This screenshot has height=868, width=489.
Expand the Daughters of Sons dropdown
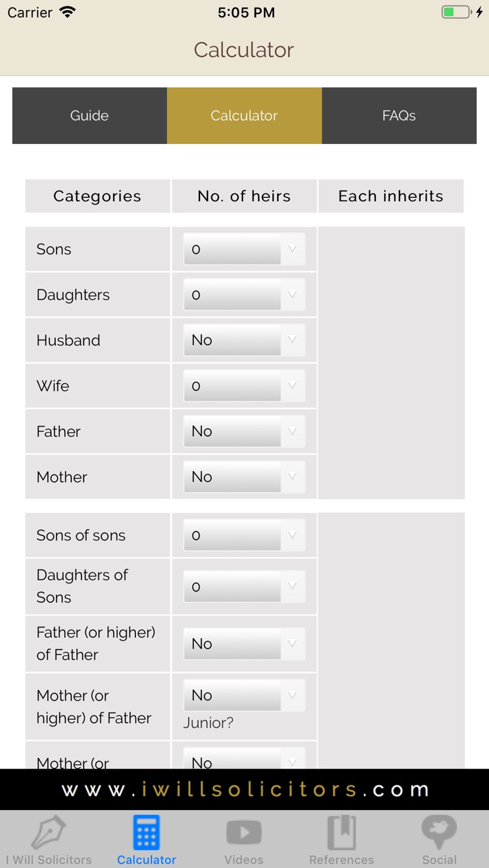pyautogui.click(x=244, y=586)
